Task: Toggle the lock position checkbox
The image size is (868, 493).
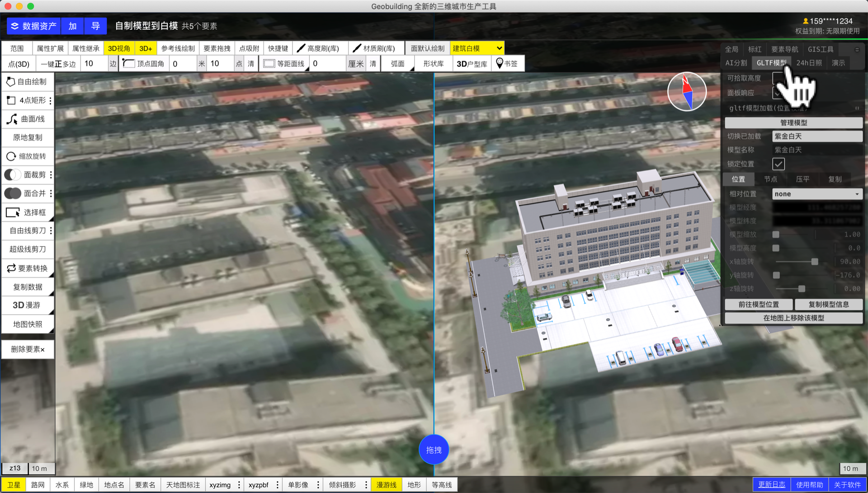Action: pos(778,164)
